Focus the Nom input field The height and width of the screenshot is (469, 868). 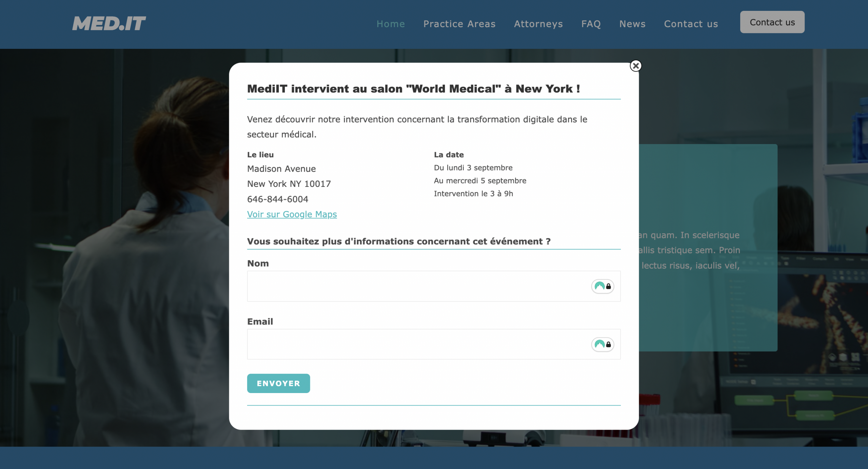coord(417,286)
